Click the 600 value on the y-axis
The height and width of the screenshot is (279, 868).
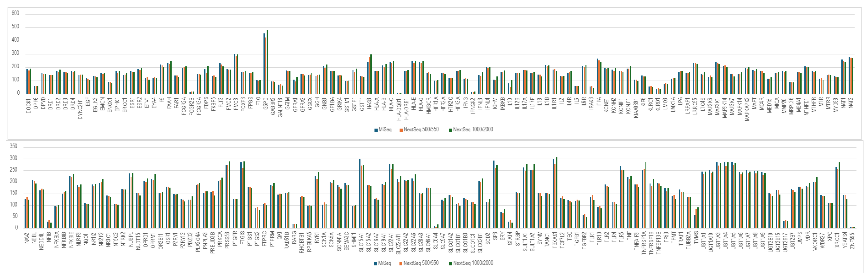tap(15, 13)
